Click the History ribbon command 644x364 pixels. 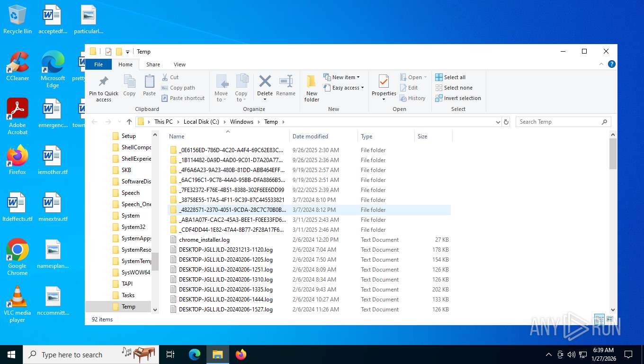click(x=412, y=98)
